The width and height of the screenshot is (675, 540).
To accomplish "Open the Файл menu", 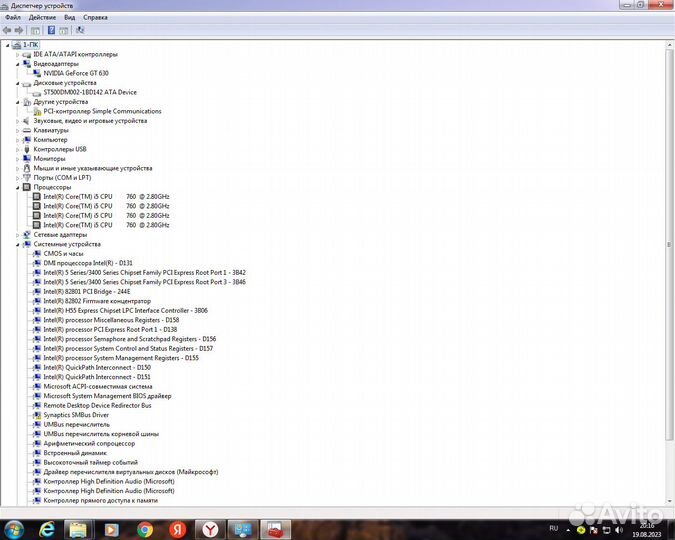I will (x=12, y=17).
